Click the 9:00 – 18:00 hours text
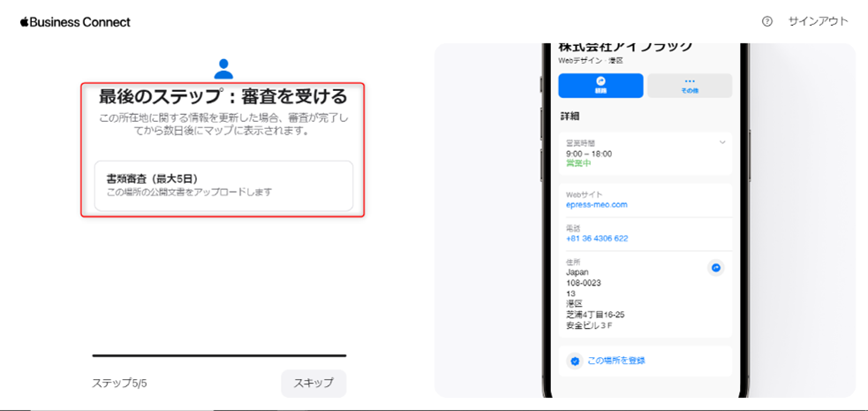This screenshot has height=411, width=868. 588,154
